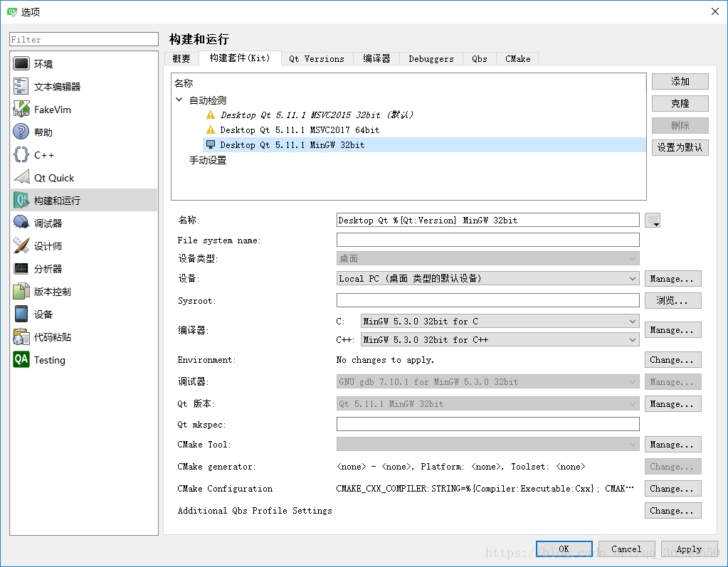Click Change button for Additional Qbs Profile Settings
This screenshot has width=728, height=567.
coord(672,510)
